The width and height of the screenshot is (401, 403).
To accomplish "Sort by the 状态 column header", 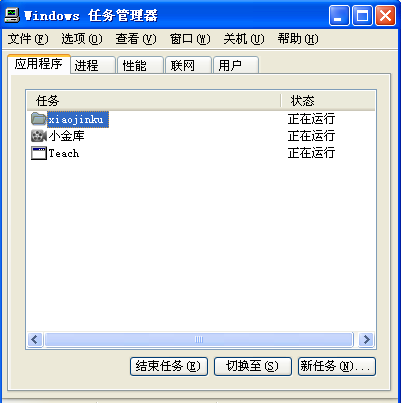I will click(328, 101).
